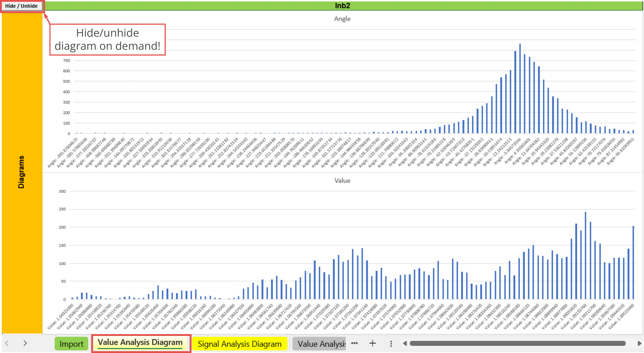Select the Angle chart title
This screenshot has width=644, height=353.
click(x=342, y=19)
